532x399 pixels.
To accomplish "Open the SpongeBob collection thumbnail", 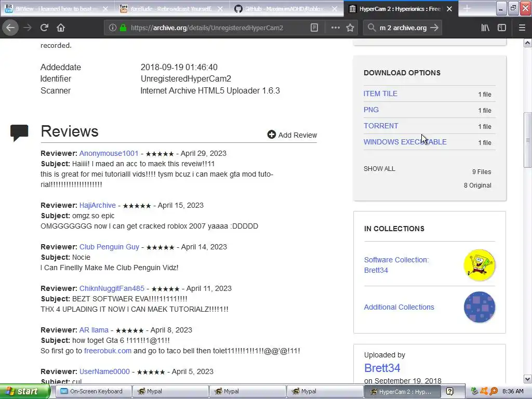I will [479, 265].
